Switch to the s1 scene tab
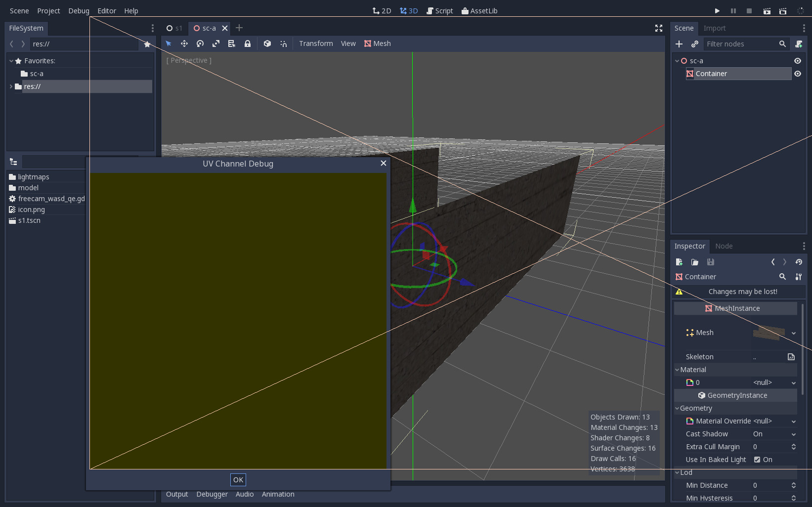812x507 pixels. (174, 28)
